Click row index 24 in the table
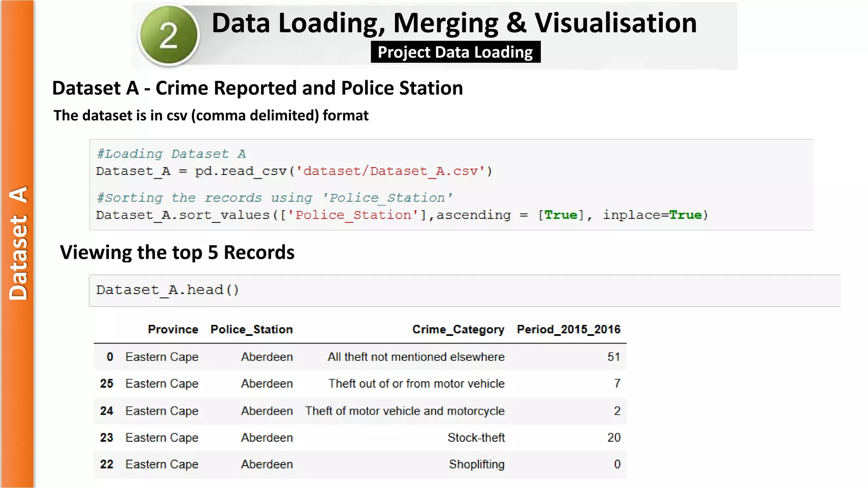The height and width of the screenshot is (488, 868). tap(107, 411)
